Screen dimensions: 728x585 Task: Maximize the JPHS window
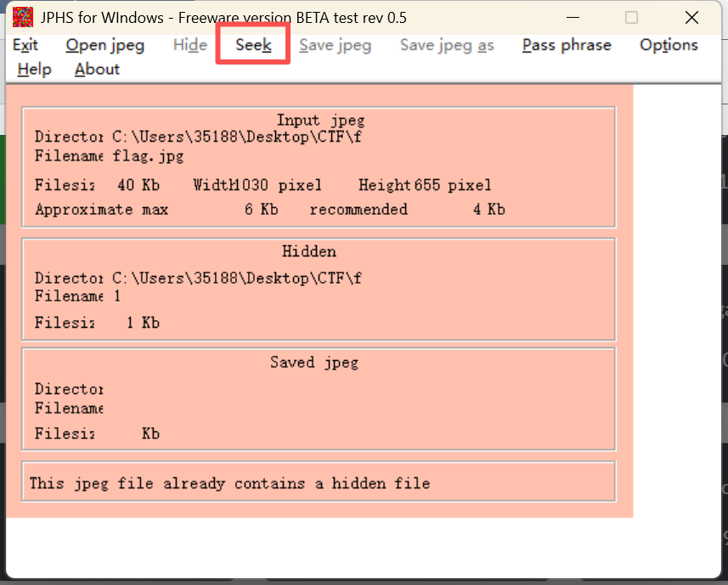point(631,17)
